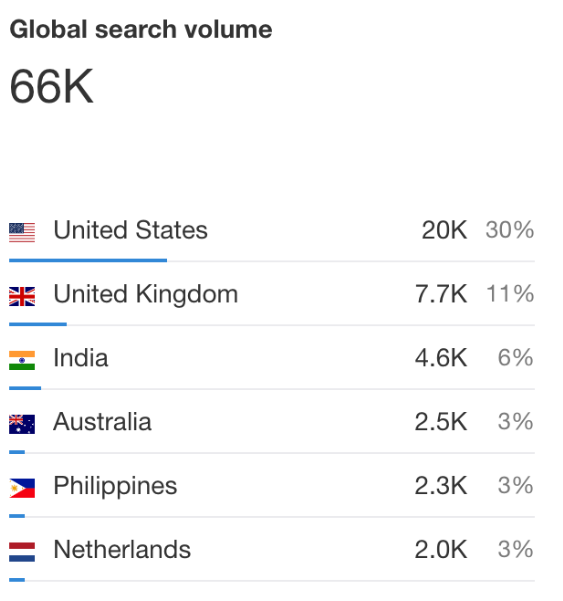Click the 66K global volume figure
This screenshot has height=601, width=563.
51,86
